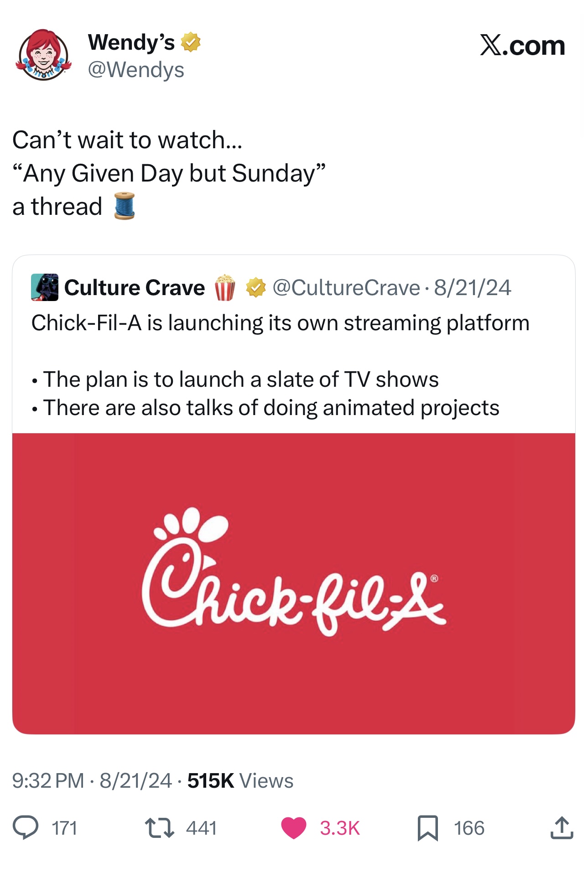Click Wendy's gold verified badge

(191, 42)
